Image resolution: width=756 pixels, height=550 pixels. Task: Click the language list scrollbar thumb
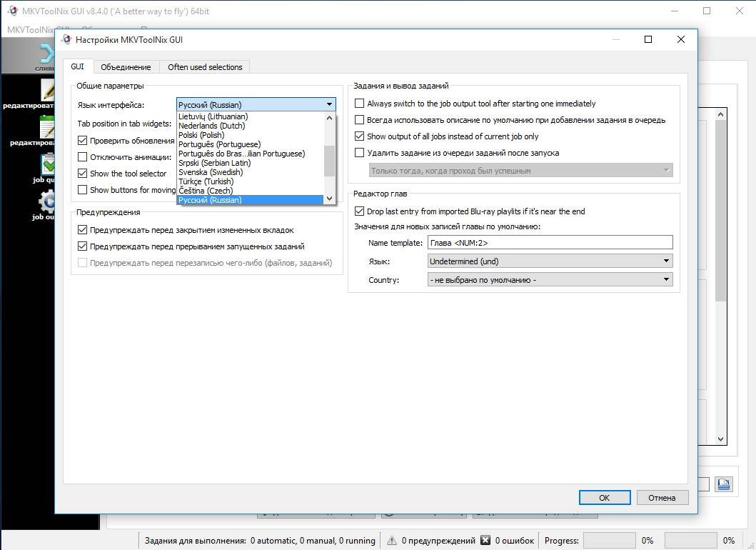click(x=329, y=161)
